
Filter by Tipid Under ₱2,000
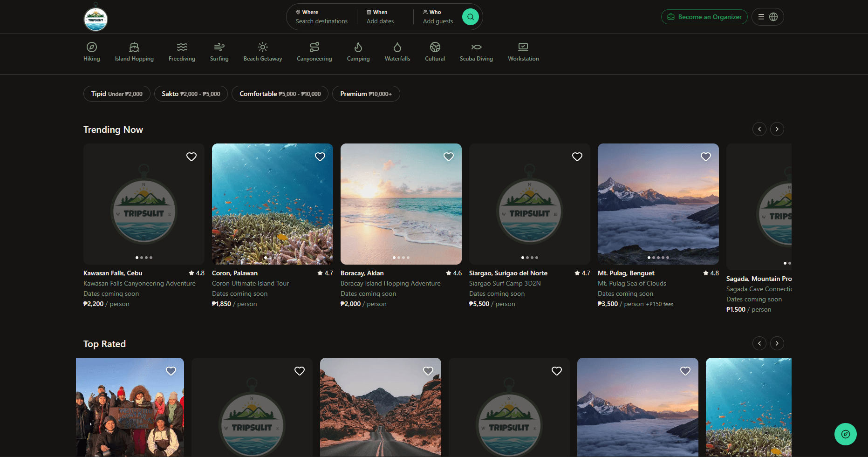tap(117, 94)
